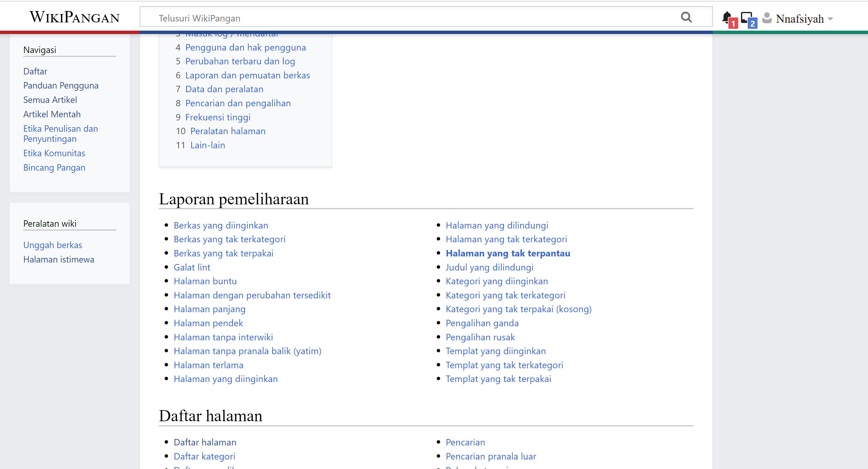The height and width of the screenshot is (469, 868).
Task: Go to Lain-lain contents entry
Action: tap(208, 145)
